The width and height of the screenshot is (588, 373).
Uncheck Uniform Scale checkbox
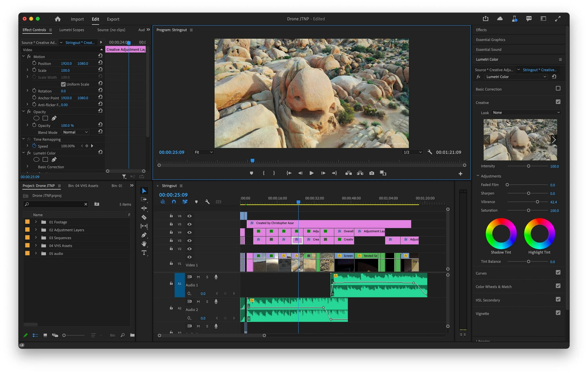pyautogui.click(x=63, y=84)
